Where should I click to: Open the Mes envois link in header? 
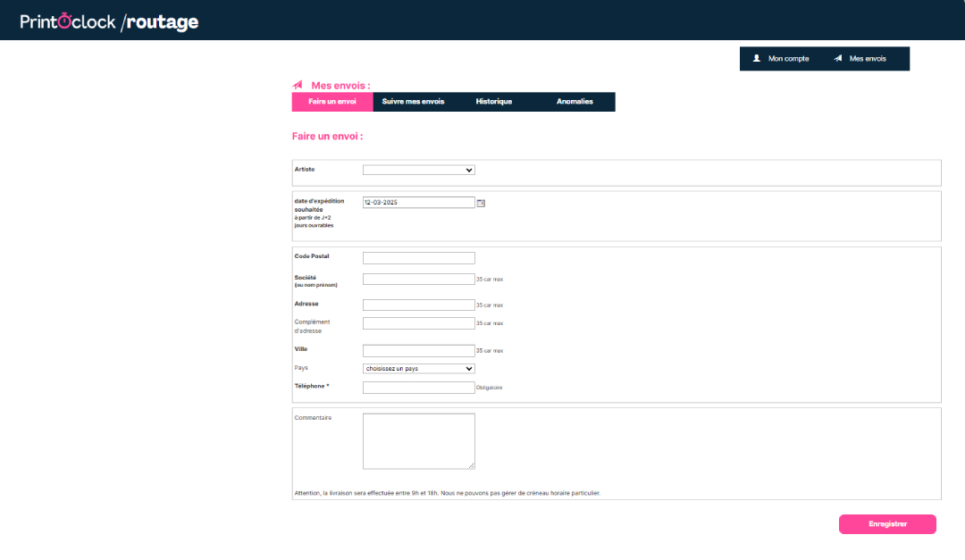868,58
